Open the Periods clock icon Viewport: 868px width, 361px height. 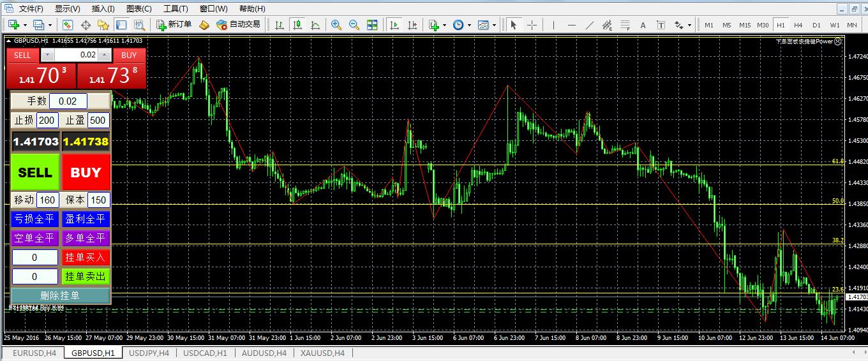point(458,25)
